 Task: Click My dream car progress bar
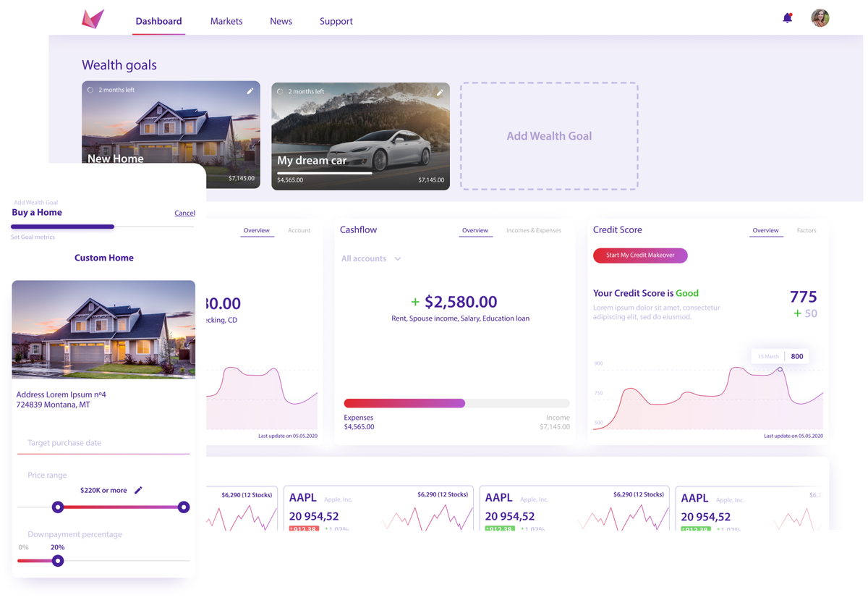[x=325, y=173]
